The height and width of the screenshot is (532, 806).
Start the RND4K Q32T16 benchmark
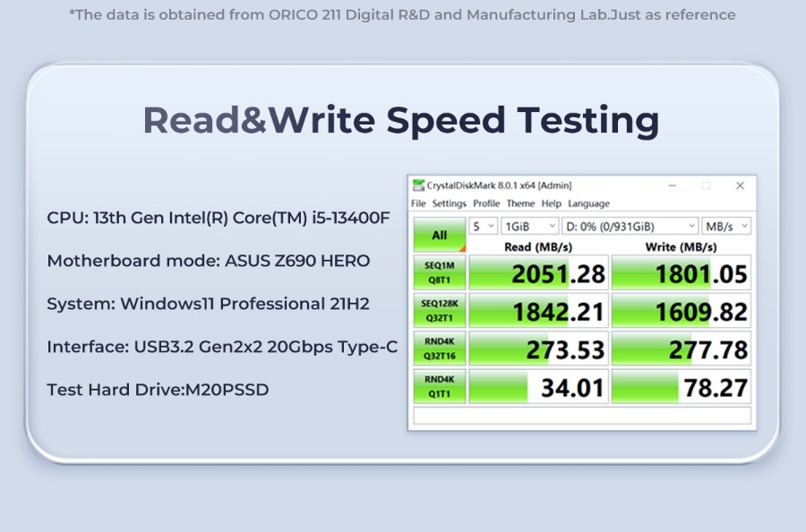439,348
